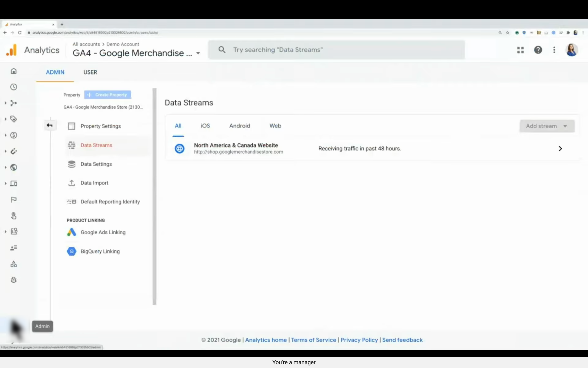Open the Add stream dropdown
588x368 pixels.
(x=547, y=126)
